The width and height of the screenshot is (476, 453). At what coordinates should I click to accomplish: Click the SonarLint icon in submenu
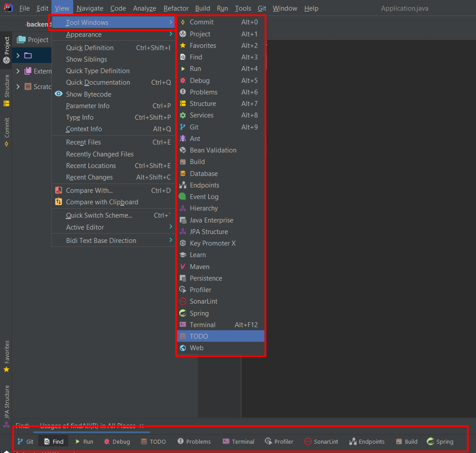click(183, 301)
